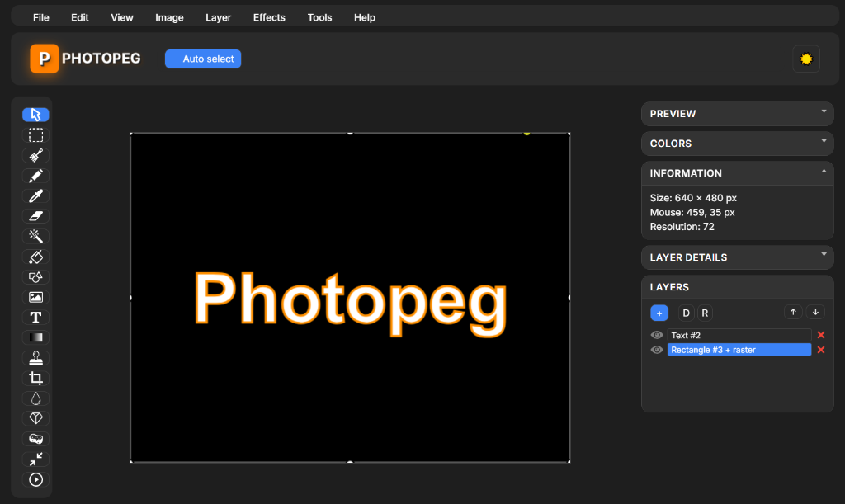Select the Text tool
The image size is (845, 504).
(35, 317)
